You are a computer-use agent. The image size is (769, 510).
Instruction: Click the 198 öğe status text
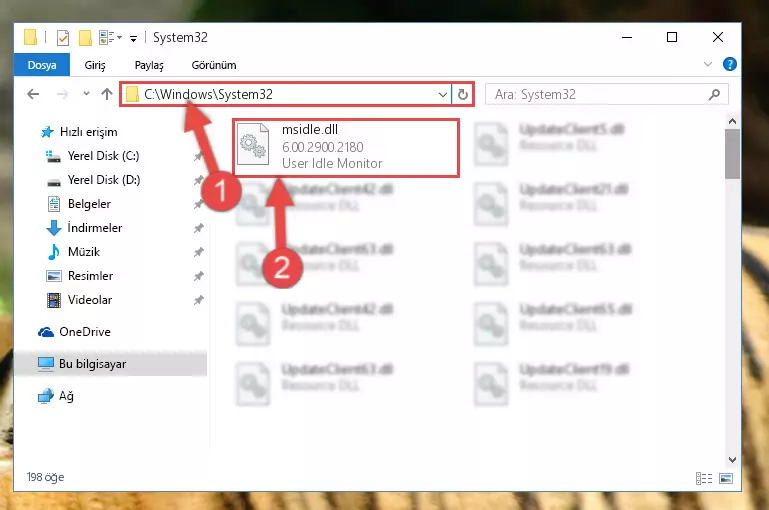[45, 477]
